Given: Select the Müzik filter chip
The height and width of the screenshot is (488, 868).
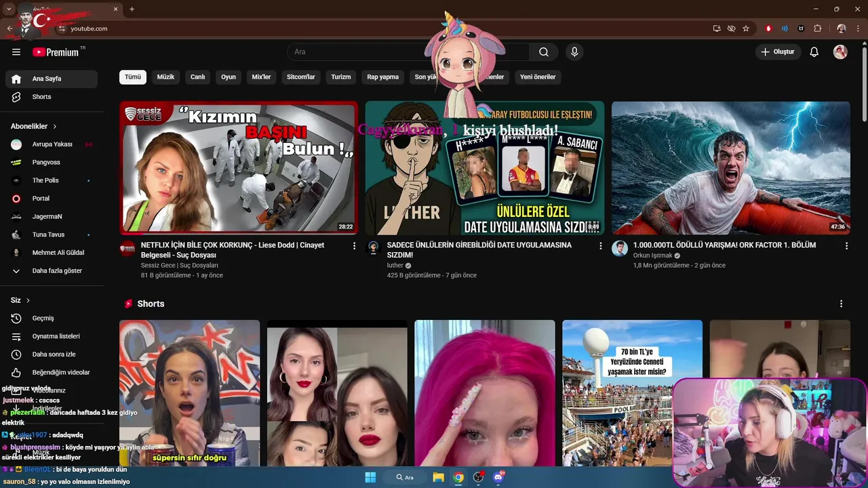Looking at the screenshot, I should 165,77.
